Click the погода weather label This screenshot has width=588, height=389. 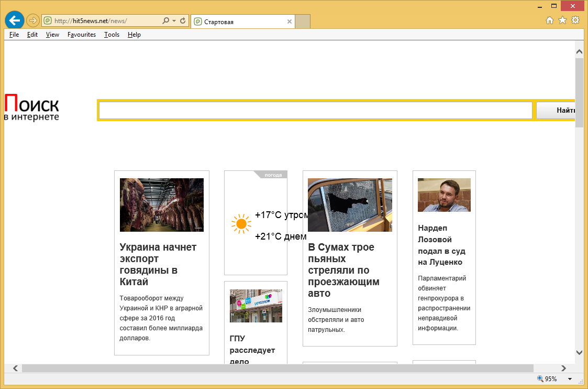tap(273, 175)
